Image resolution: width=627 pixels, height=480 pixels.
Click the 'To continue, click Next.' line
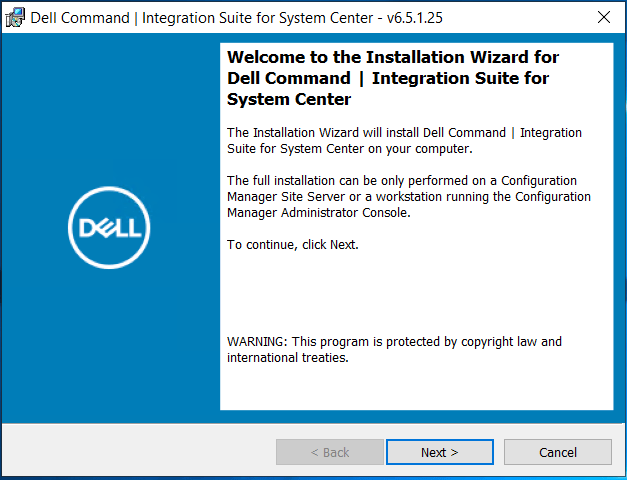292,244
